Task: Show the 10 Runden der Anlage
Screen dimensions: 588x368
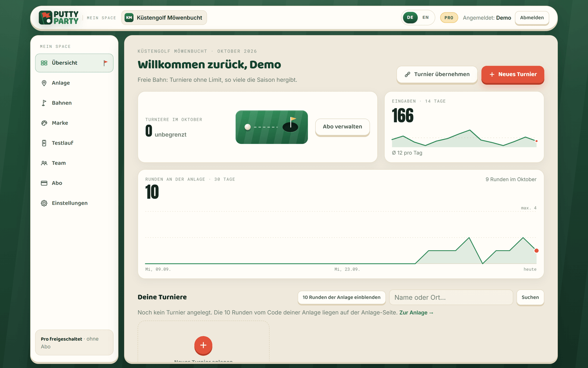Action: (x=341, y=297)
